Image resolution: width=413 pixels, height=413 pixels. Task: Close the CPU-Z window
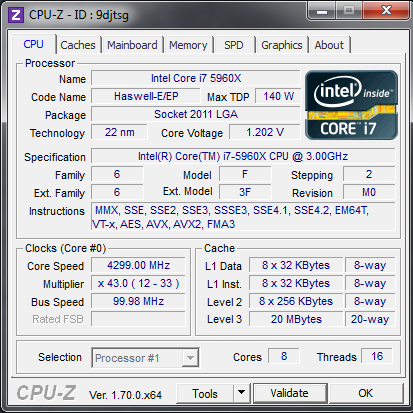point(386,11)
